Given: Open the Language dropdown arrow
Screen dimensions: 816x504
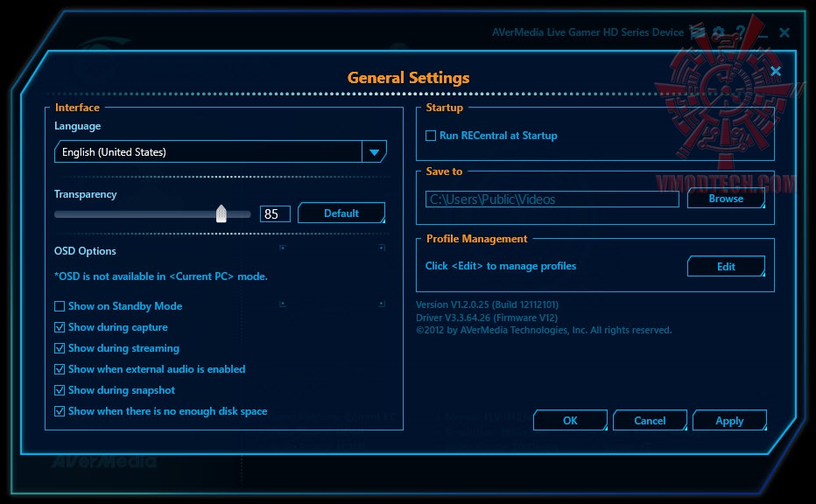Looking at the screenshot, I should (x=374, y=152).
